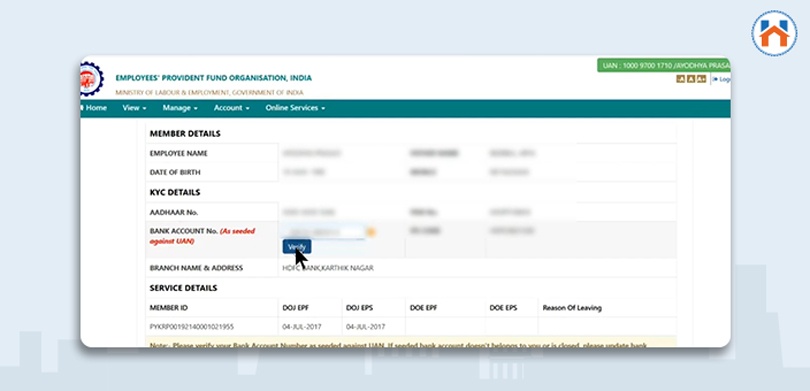The width and height of the screenshot is (810, 391).
Task: Click the DATE OF BIRTH label
Action: click(175, 172)
